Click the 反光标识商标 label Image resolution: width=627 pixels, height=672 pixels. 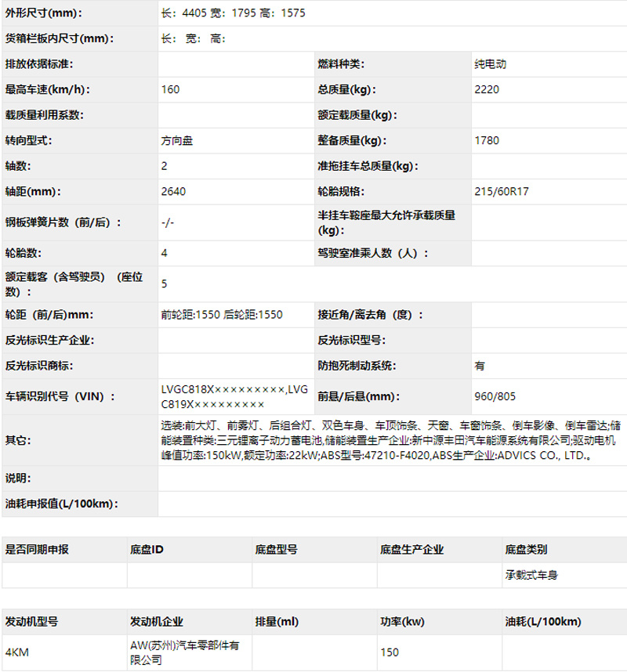point(39,366)
